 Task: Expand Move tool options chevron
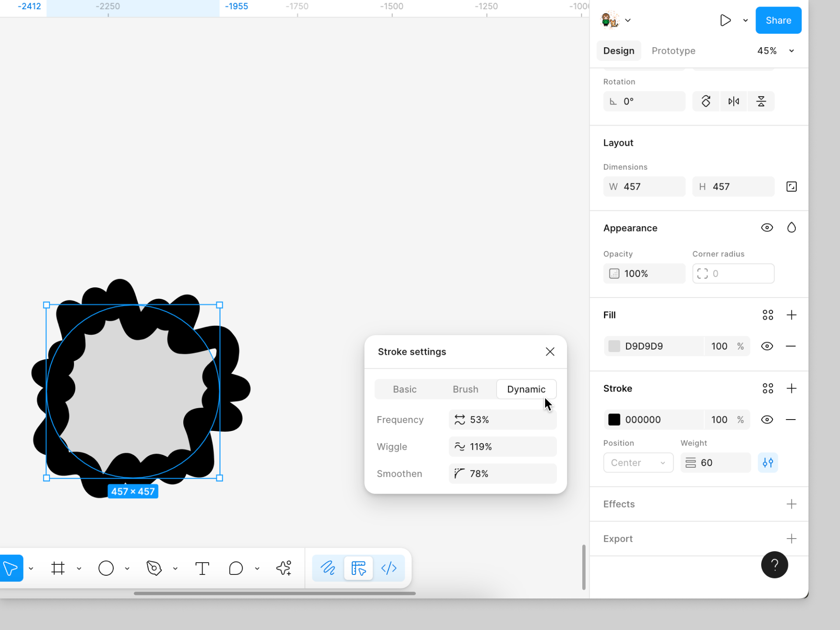pyautogui.click(x=31, y=569)
